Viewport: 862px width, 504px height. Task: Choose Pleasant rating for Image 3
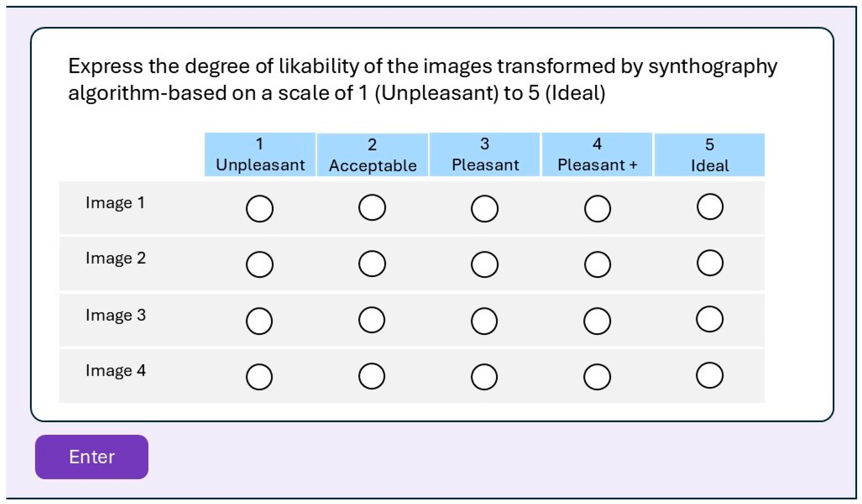click(484, 321)
